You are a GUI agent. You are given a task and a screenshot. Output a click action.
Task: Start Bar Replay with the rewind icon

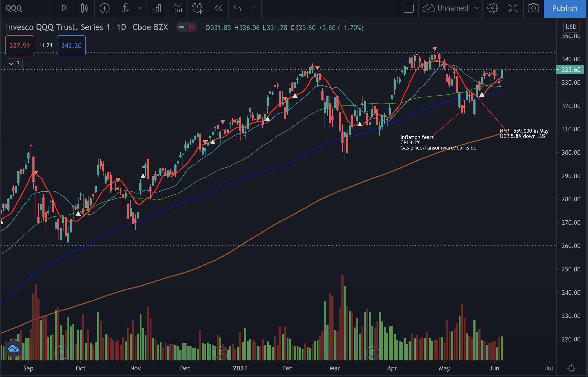point(218,8)
